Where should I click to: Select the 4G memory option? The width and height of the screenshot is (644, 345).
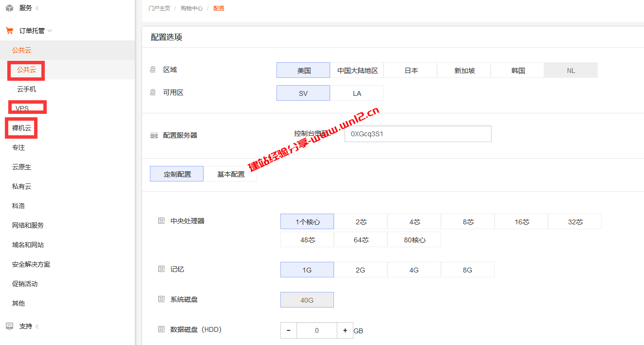[414, 270]
